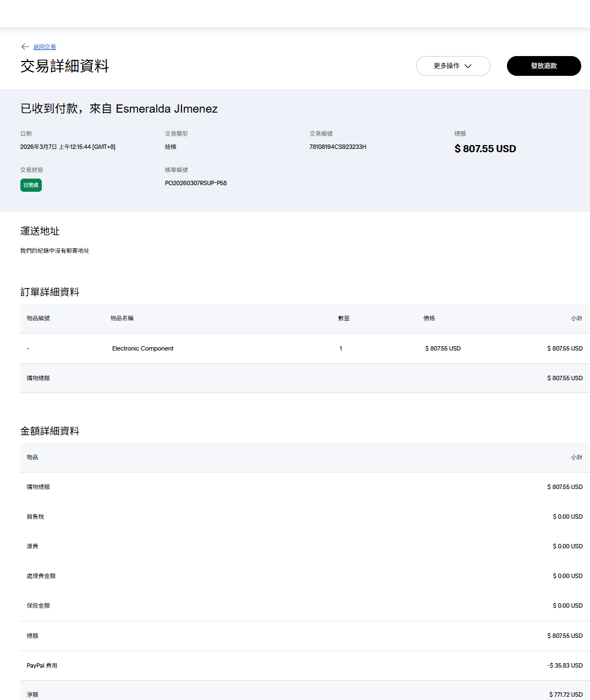Click the bold $807.55 USD total
The image size is (590, 700).
pyautogui.click(x=485, y=149)
